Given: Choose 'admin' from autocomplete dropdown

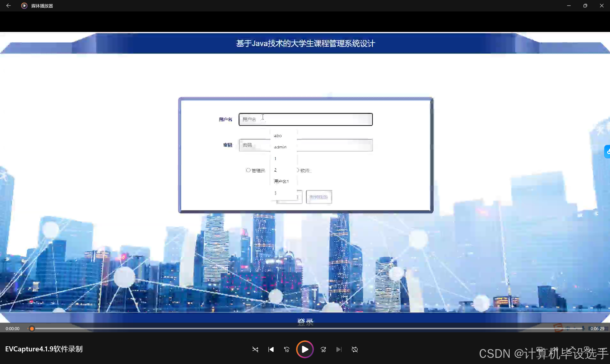Looking at the screenshot, I should click(280, 147).
